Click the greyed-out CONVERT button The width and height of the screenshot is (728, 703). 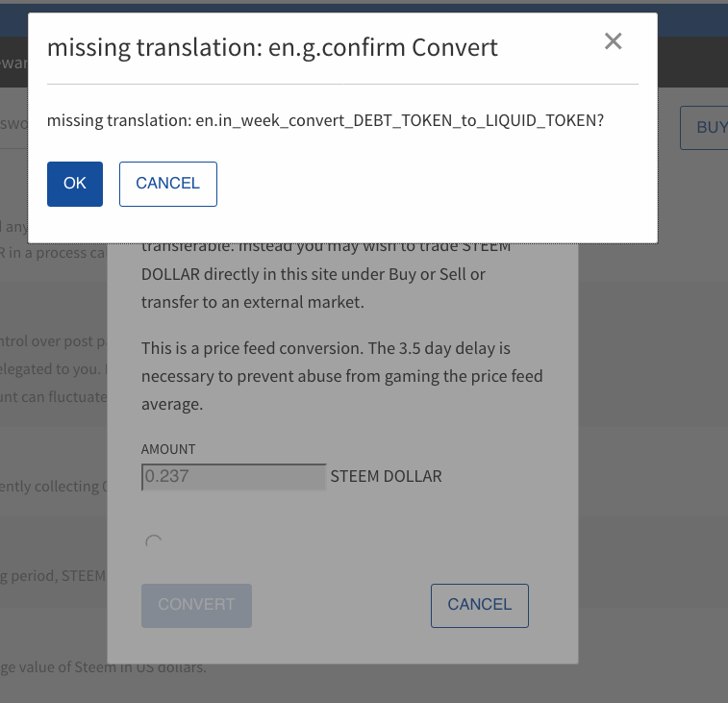196,605
